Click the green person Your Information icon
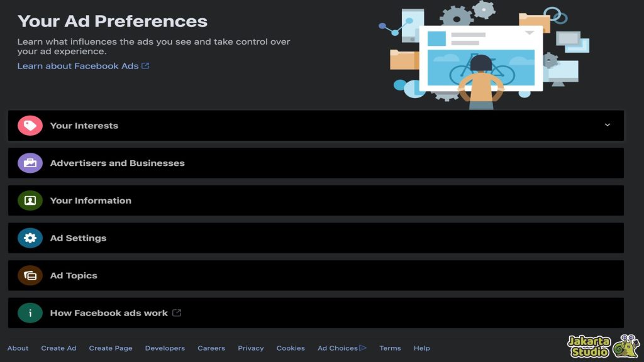Image resolution: width=644 pixels, height=362 pixels. tap(30, 200)
